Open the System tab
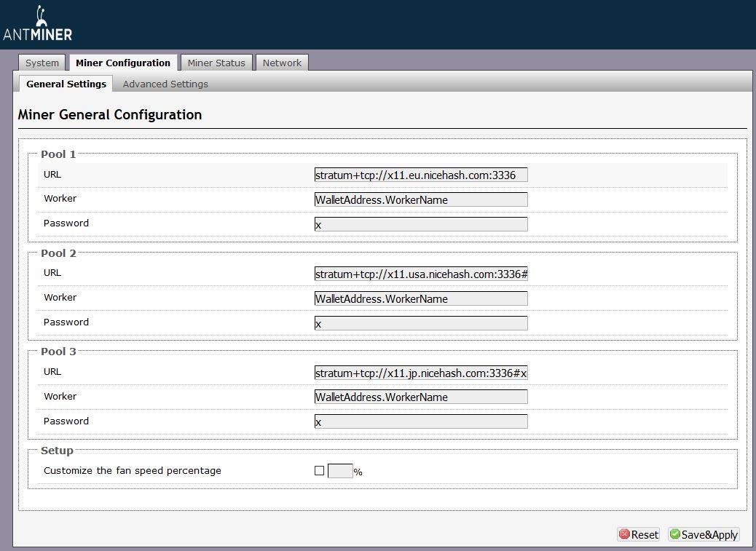The width and height of the screenshot is (756, 551). [42, 63]
